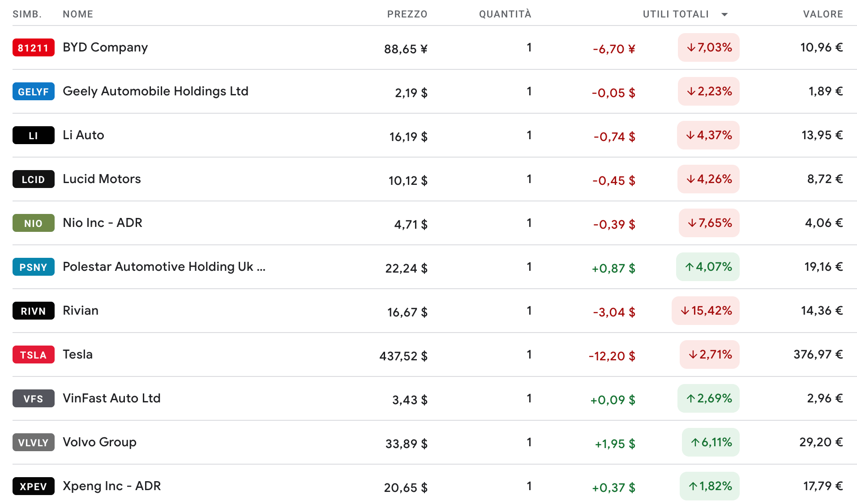
Task: Click Nio's 7,65% loss chip
Action: pyautogui.click(x=709, y=223)
